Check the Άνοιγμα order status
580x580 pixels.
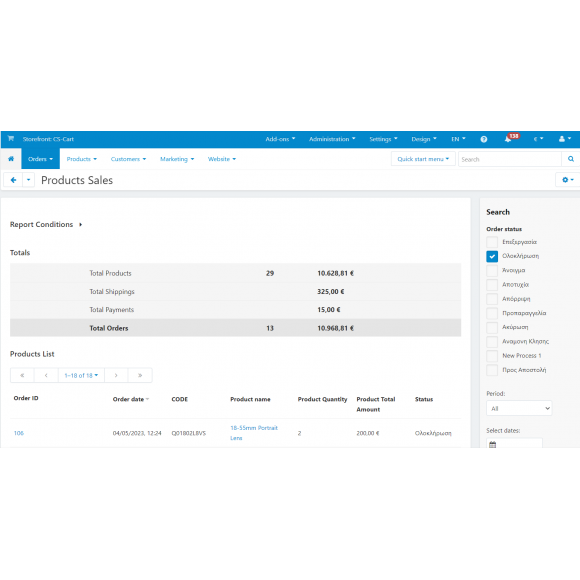[492, 270]
